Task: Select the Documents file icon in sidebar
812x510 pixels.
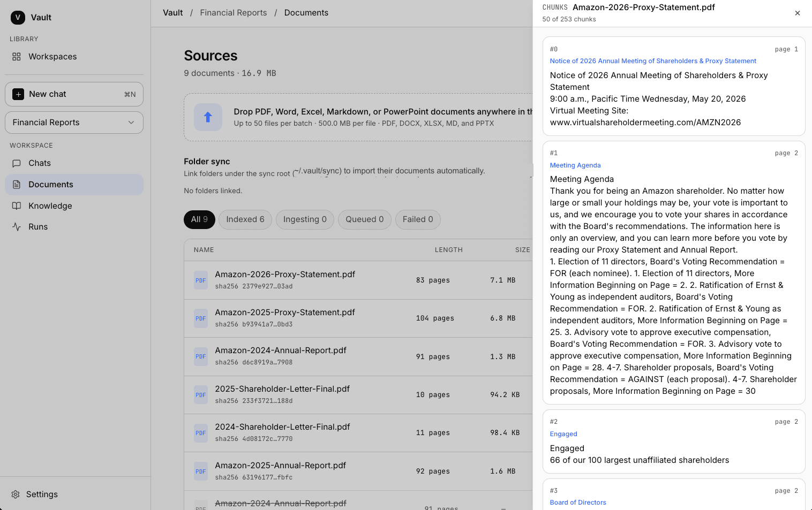Action: 17,185
